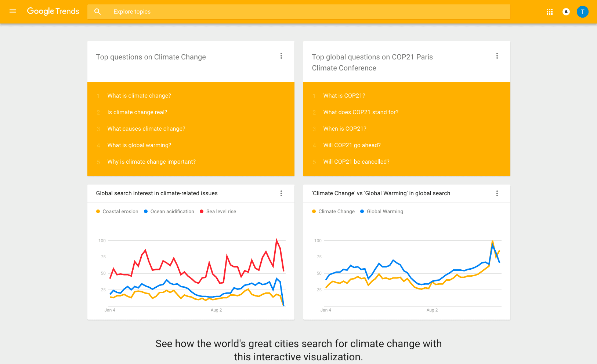Select 'What does COP21 stand for?'
The height and width of the screenshot is (364, 597).
[361, 112]
